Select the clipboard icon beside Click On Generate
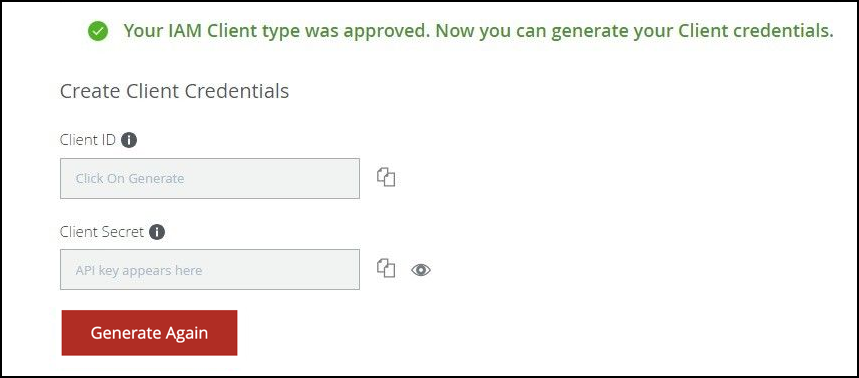 coord(386,177)
